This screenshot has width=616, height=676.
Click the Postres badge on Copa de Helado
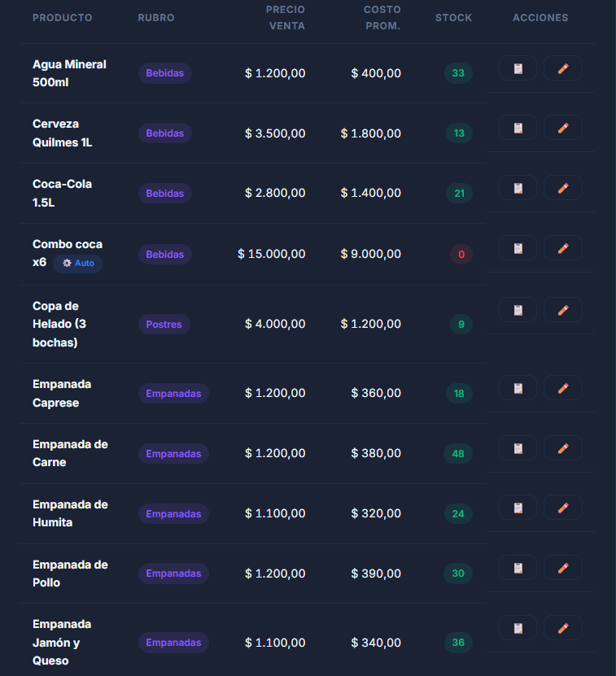coord(164,324)
